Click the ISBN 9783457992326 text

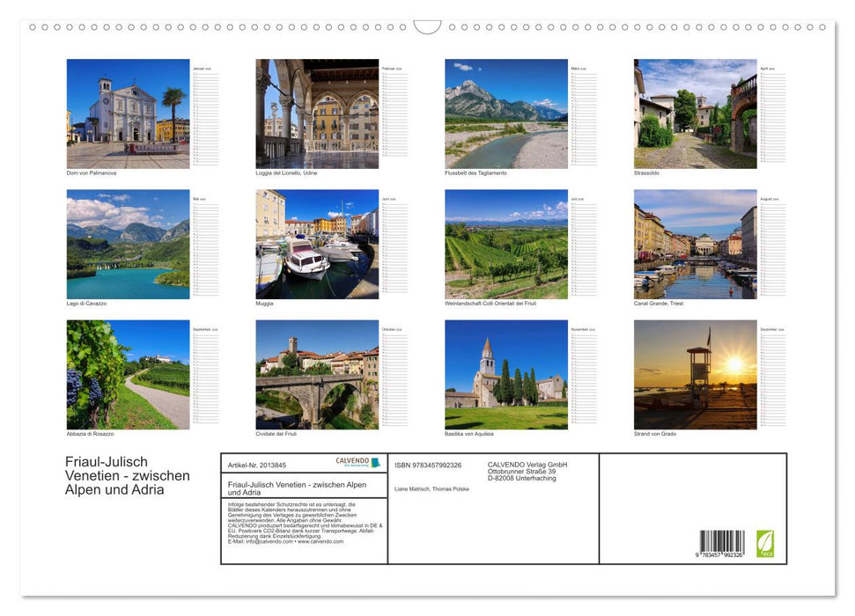pyautogui.click(x=428, y=465)
